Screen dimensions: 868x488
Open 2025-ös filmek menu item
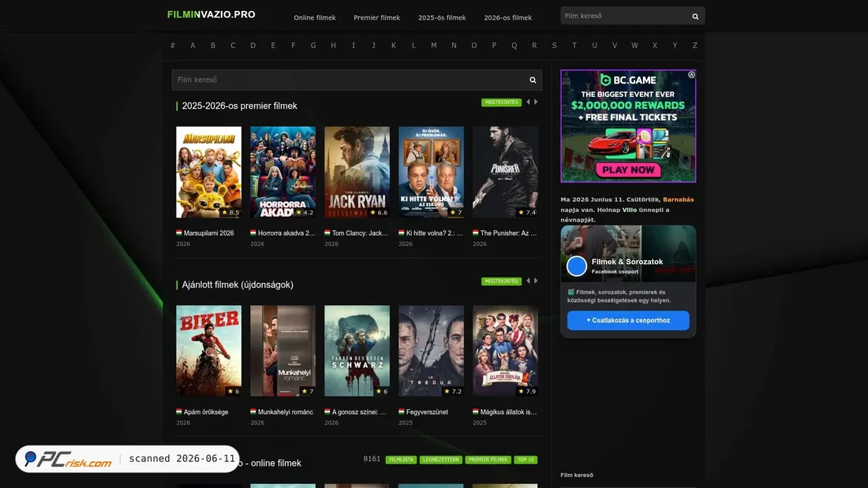[442, 17]
